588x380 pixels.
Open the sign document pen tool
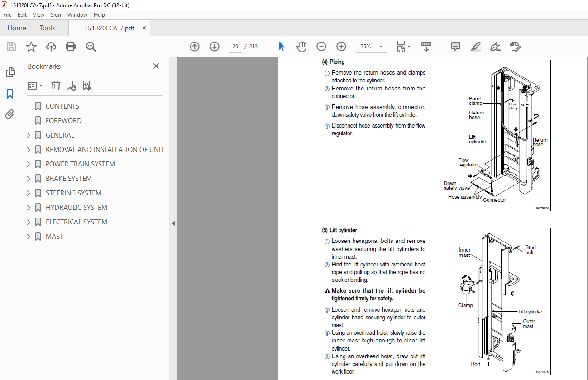(x=496, y=47)
